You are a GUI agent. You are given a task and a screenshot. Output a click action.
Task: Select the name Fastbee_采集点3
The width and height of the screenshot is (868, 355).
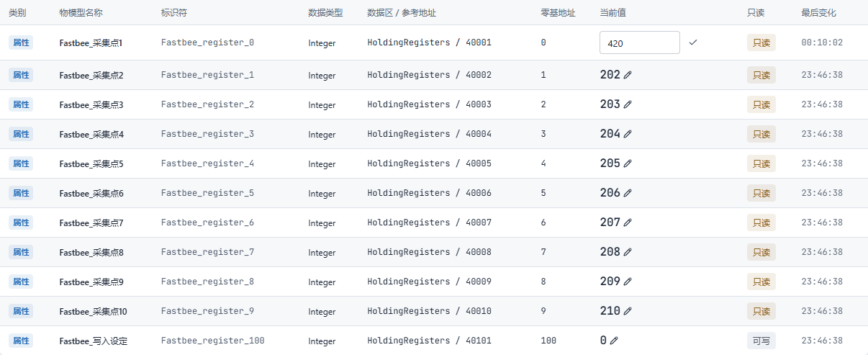click(91, 105)
